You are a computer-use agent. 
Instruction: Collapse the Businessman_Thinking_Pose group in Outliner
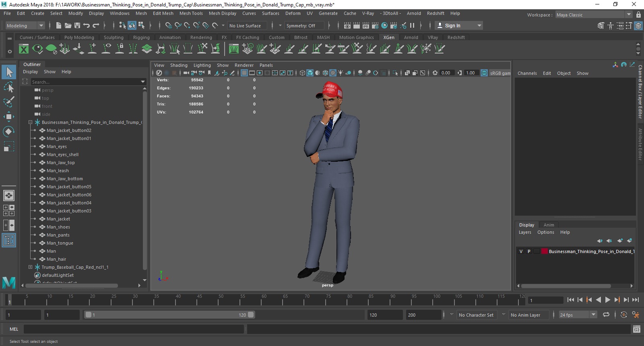[x=30, y=122]
